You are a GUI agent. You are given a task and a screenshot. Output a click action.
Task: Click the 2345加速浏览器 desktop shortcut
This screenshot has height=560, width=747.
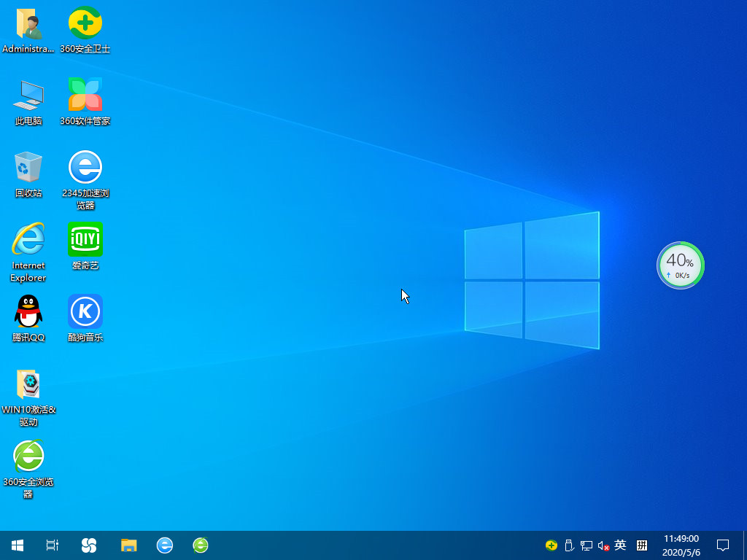[x=85, y=168]
